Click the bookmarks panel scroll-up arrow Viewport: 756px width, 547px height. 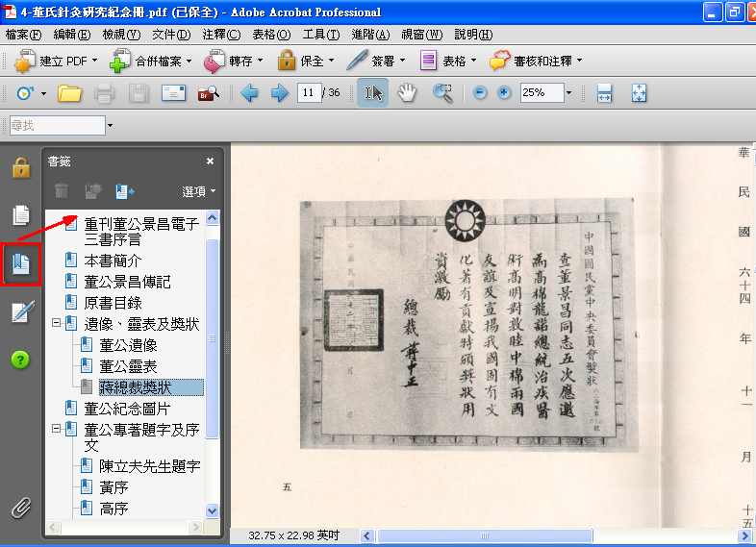(x=213, y=218)
